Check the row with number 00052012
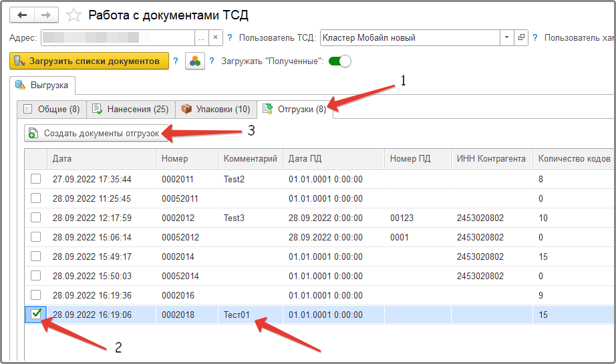Viewport: 616px width, 364px height. [36, 237]
